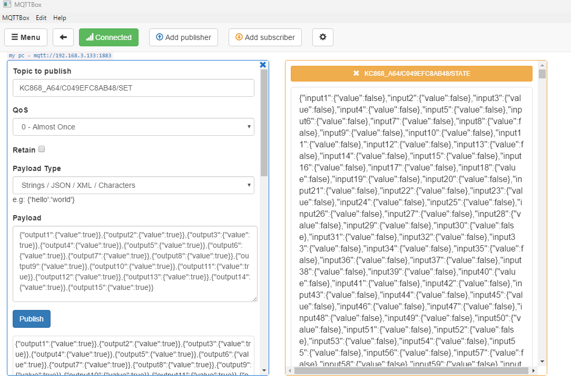571x392 pixels.
Task: Publish the payload message
Action: [x=32, y=319]
